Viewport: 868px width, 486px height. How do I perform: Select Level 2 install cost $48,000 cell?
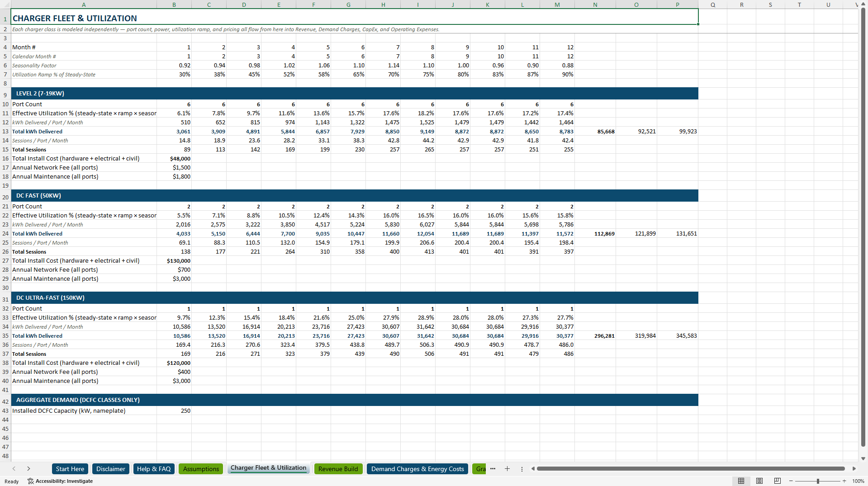(x=174, y=159)
